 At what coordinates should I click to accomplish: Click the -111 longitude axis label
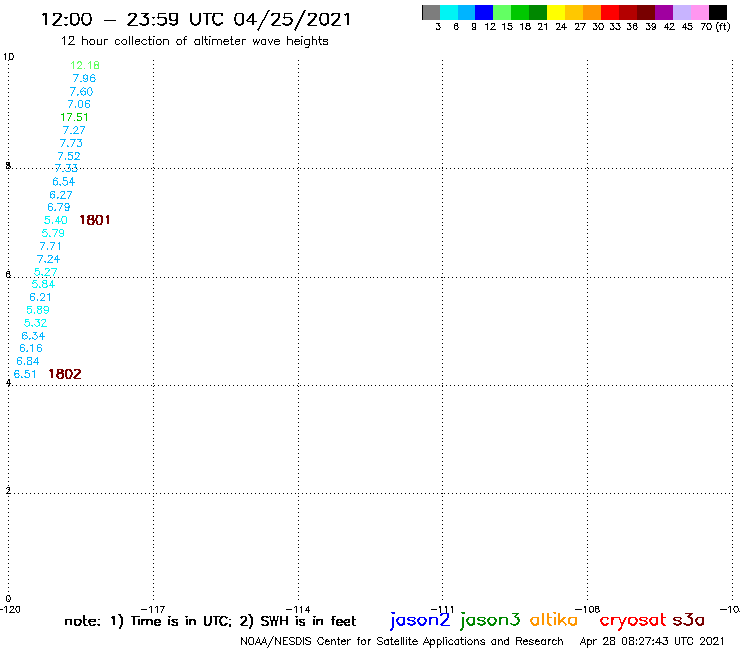coord(443,609)
